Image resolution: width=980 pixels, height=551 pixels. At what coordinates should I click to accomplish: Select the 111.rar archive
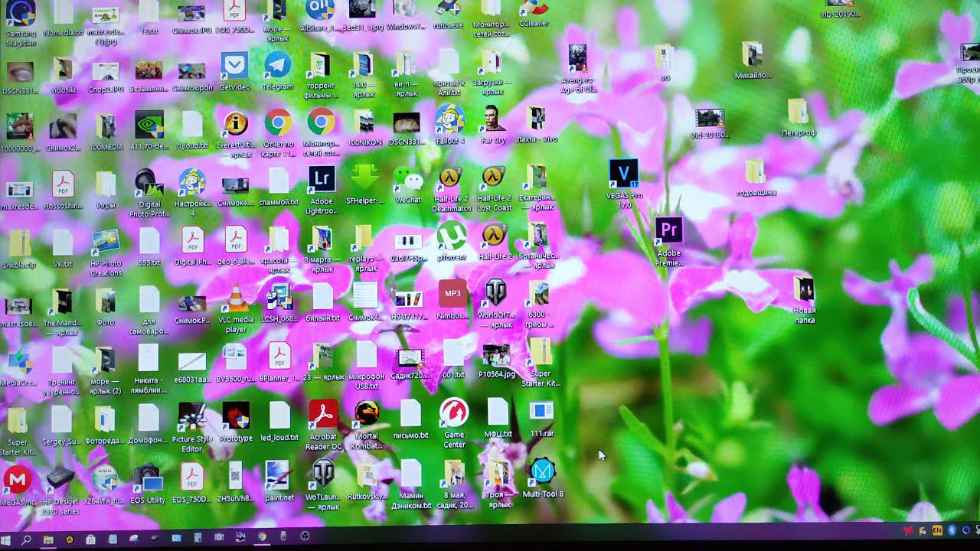pyautogui.click(x=541, y=412)
